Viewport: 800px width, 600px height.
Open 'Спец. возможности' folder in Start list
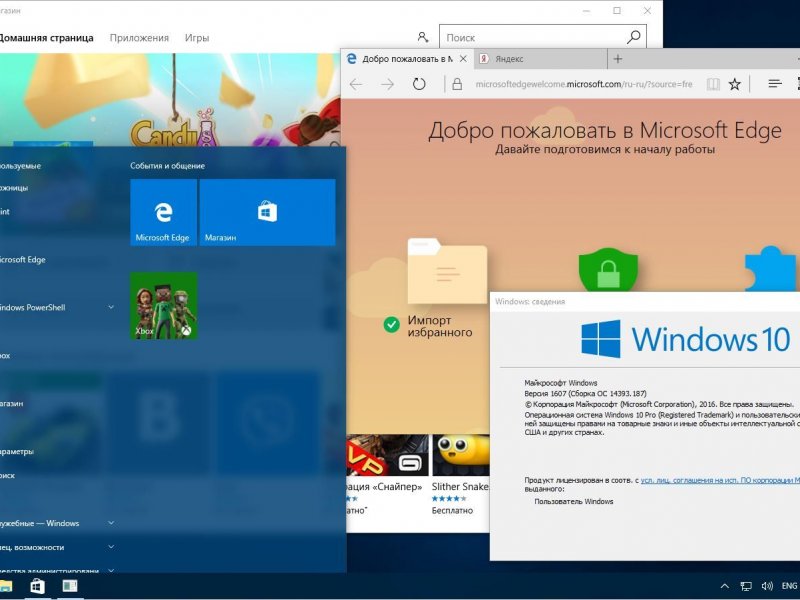(x=32, y=547)
